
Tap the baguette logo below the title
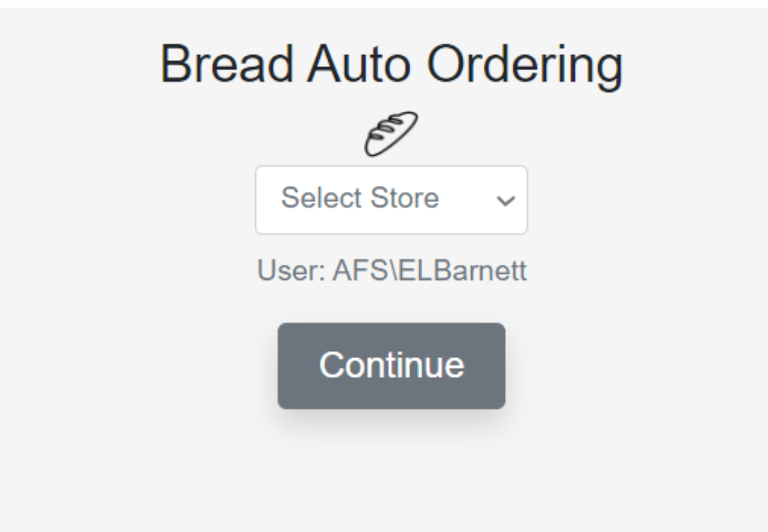pyautogui.click(x=392, y=134)
